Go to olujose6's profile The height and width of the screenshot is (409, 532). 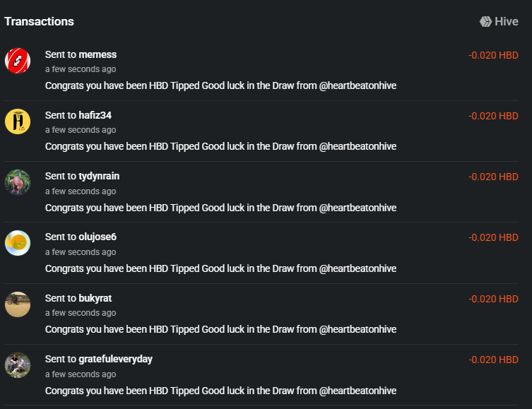tap(97, 237)
